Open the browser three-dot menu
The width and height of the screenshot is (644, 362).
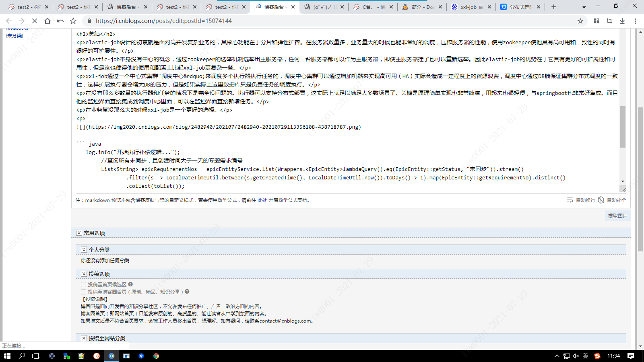[636, 21]
